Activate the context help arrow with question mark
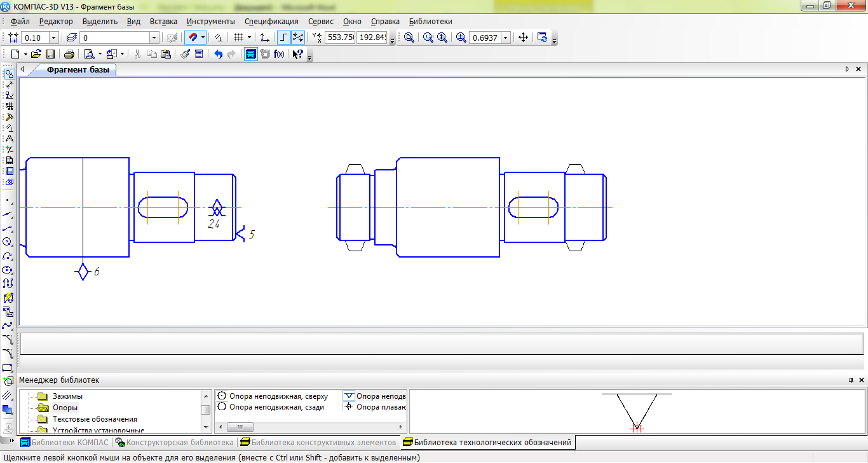 pyautogui.click(x=298, y=54)
